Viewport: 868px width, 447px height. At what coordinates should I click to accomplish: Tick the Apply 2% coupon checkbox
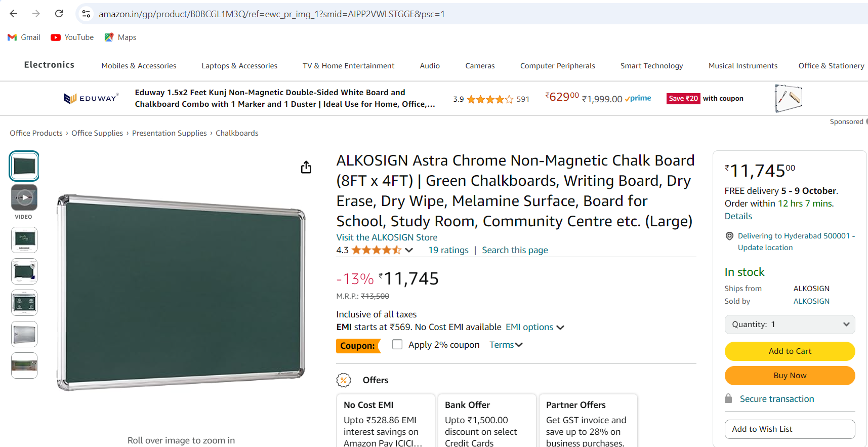click(397, 344)
